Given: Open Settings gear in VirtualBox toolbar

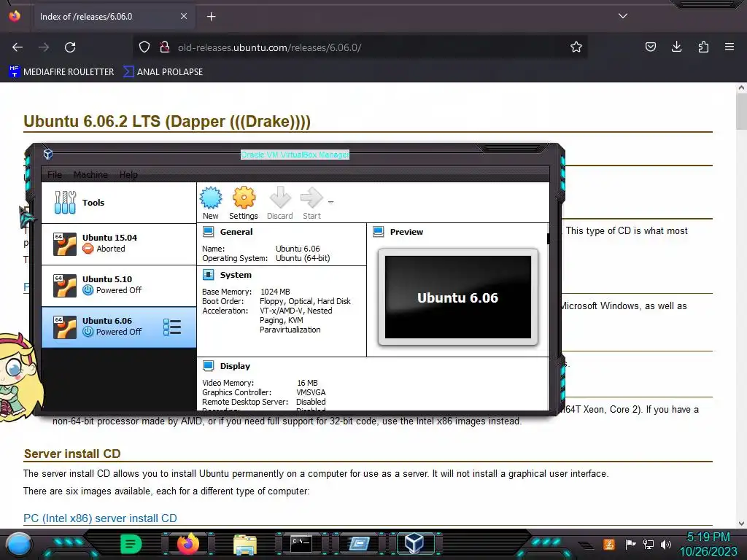Looking at the screenshot, I should [244, 203].
